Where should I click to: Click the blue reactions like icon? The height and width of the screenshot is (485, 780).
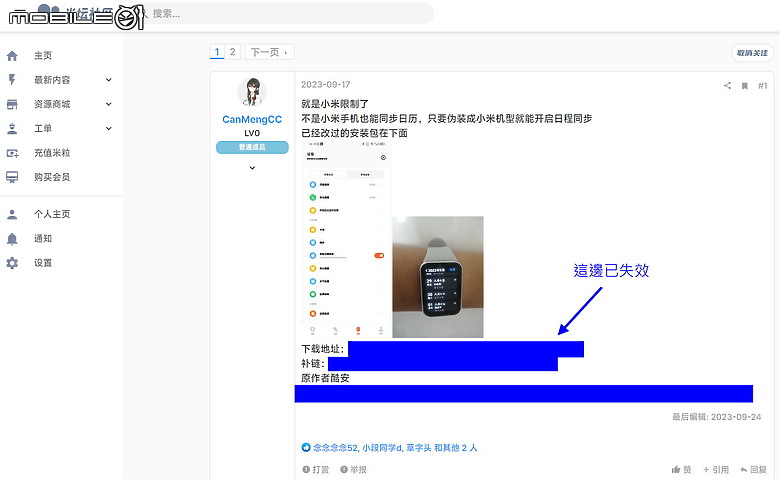point(306,448)
